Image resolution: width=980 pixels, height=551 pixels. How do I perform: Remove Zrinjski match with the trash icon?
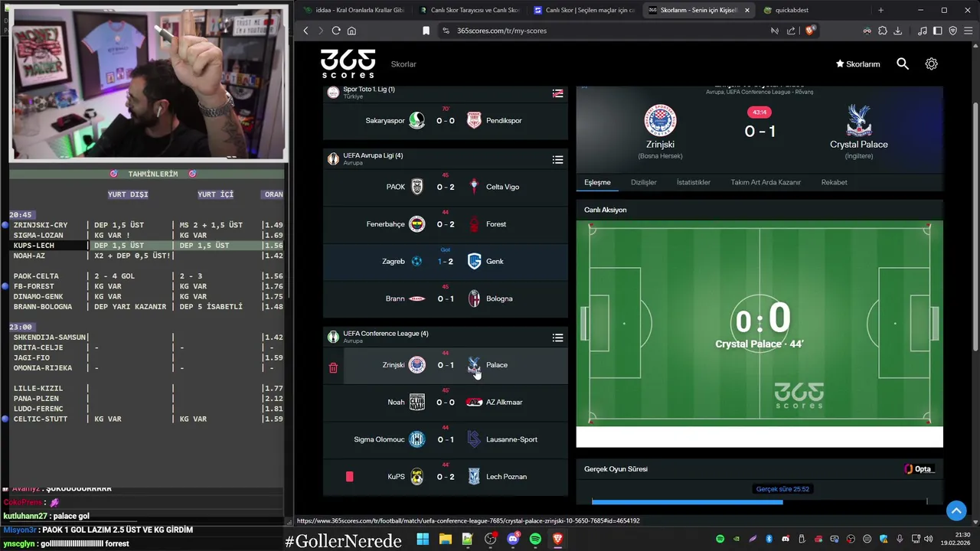pos(333,368)
